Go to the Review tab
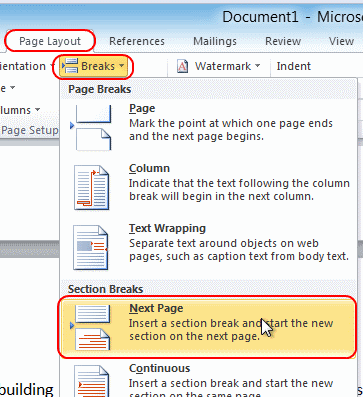 [x=283, y=41]
